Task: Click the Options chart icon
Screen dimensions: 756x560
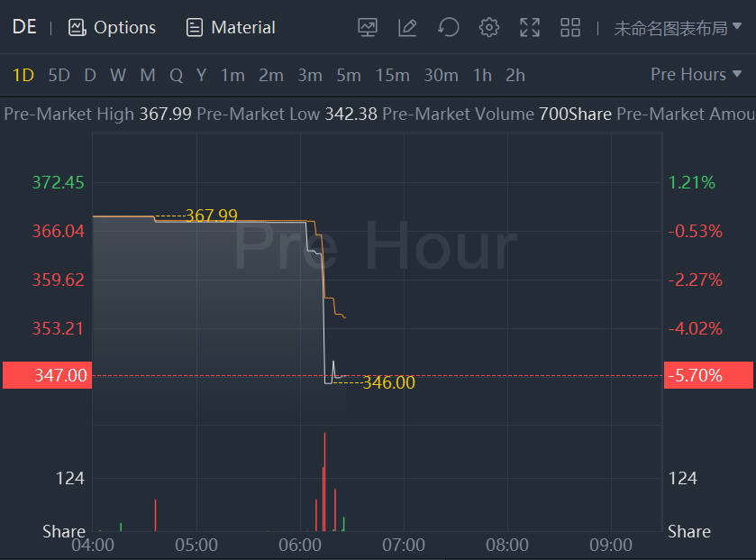Action: click(77, 28)
